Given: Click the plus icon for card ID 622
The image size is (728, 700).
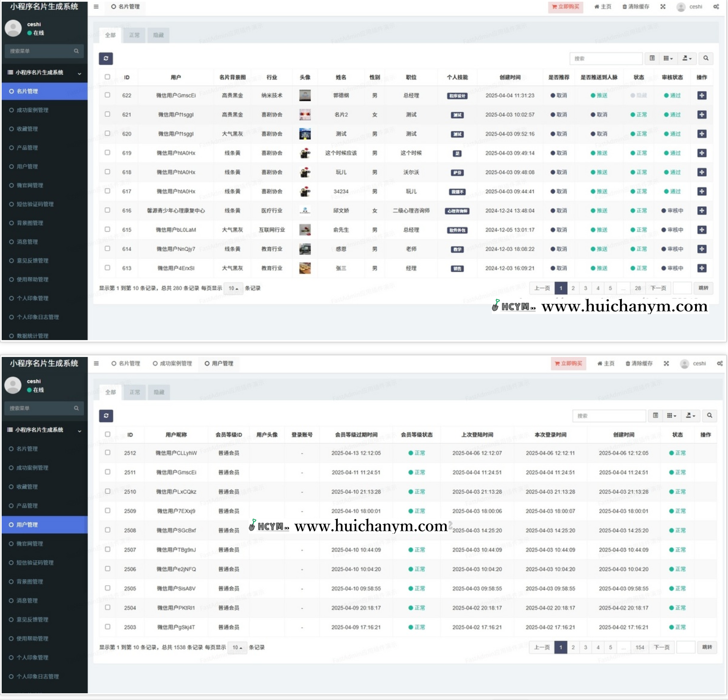Looking at the screenshot, I should [701, 95].
